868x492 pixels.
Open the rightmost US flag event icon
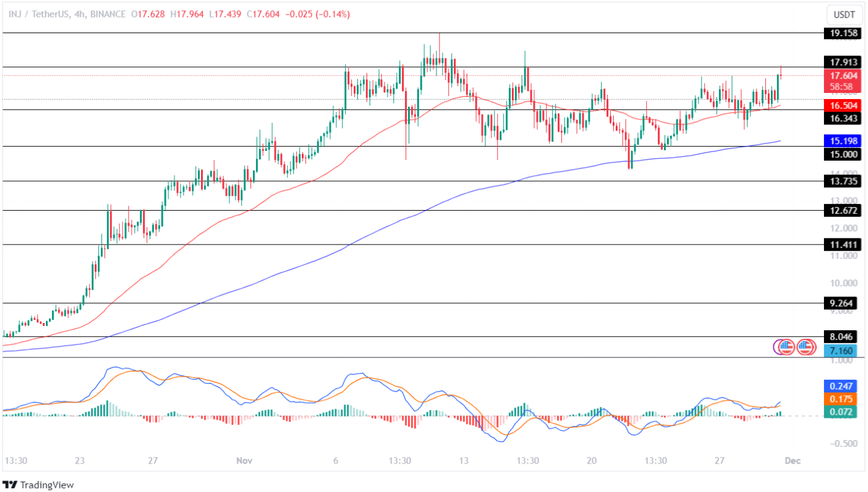coord(806,347)
